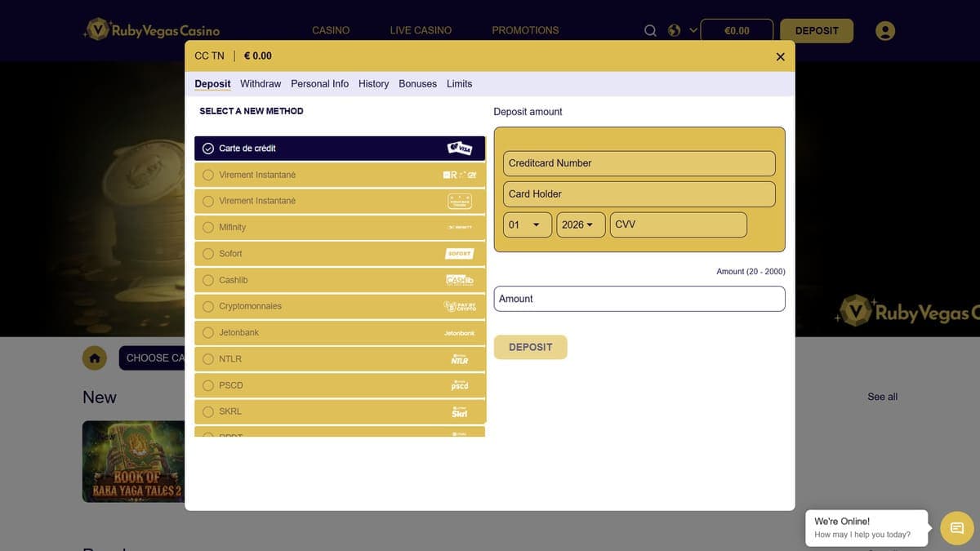Click the Skrl payment logo

coord(460,411)
